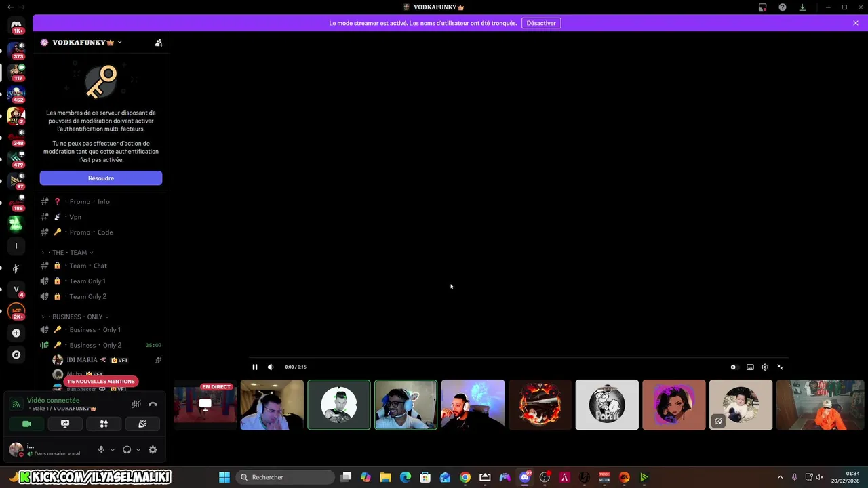This screenshot has height=488, width=868.
Task: Select the orange-jacket webcam participant tile
Action: click(x=820, y=405)
